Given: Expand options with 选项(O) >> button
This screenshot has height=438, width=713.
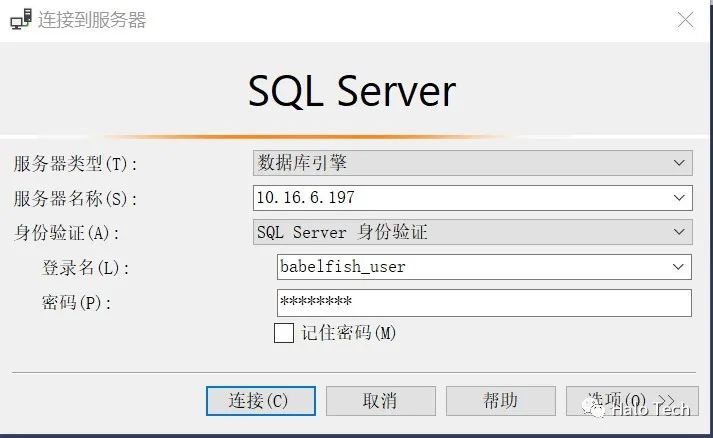Looking at the screenshot, I should click(x=632, y=401).
